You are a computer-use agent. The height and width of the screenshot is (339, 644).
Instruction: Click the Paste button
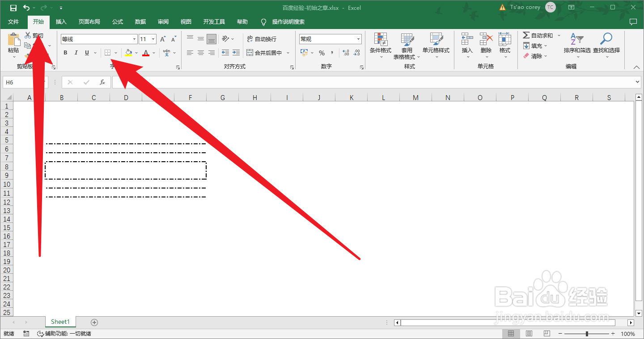(13, 45)
